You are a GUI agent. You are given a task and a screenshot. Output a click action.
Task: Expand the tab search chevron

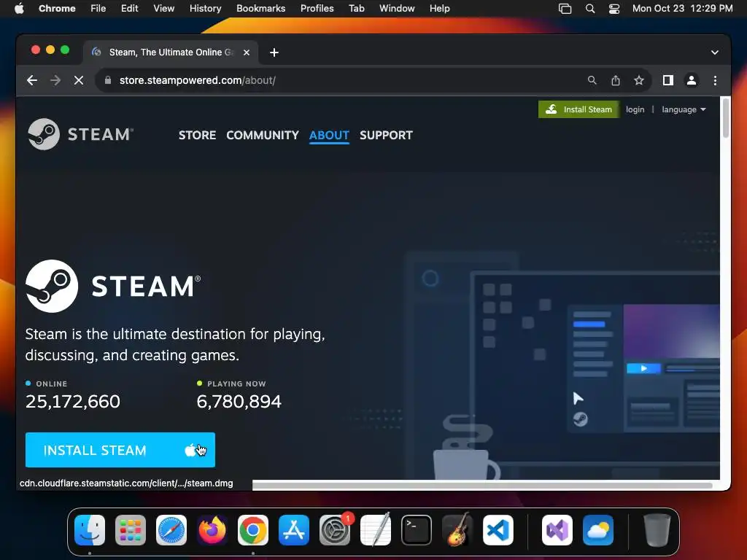point(715,52)
